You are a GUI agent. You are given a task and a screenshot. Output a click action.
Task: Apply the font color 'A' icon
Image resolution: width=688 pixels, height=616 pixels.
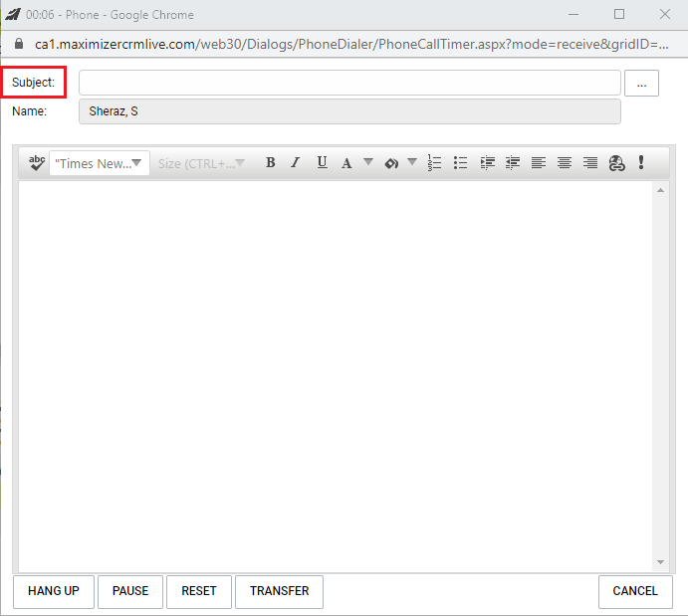[346, 163]
